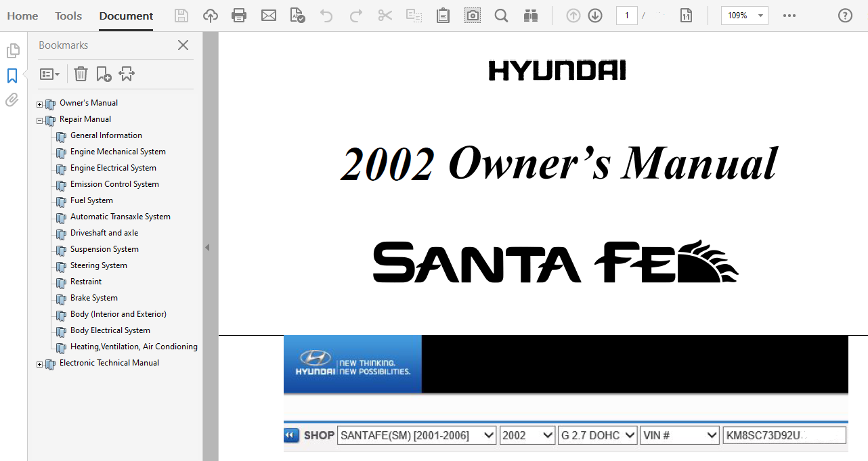Expand the Owner's Manual bookmark
The width and height of the screenshot is (868, 461).
[x=39, y=105]
